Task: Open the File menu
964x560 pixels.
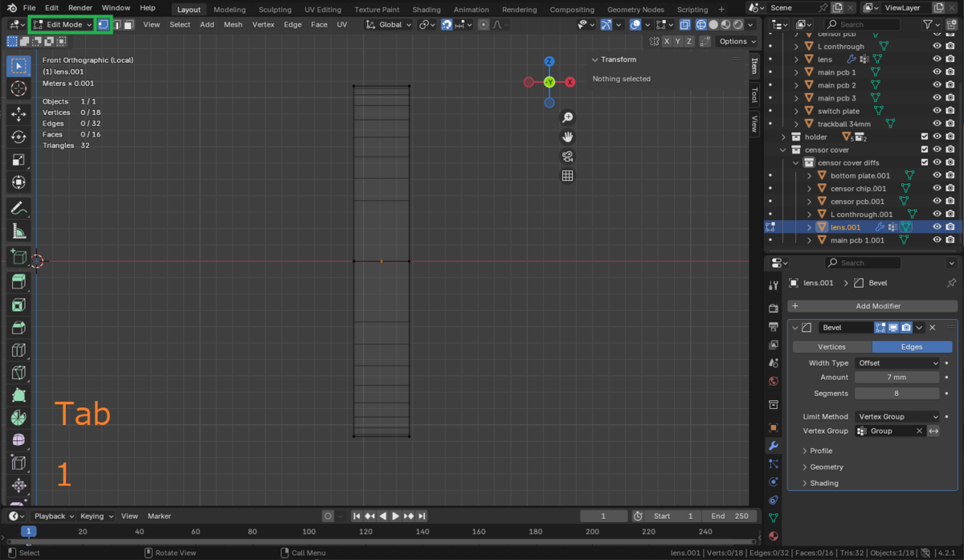Action: [30, 7]
